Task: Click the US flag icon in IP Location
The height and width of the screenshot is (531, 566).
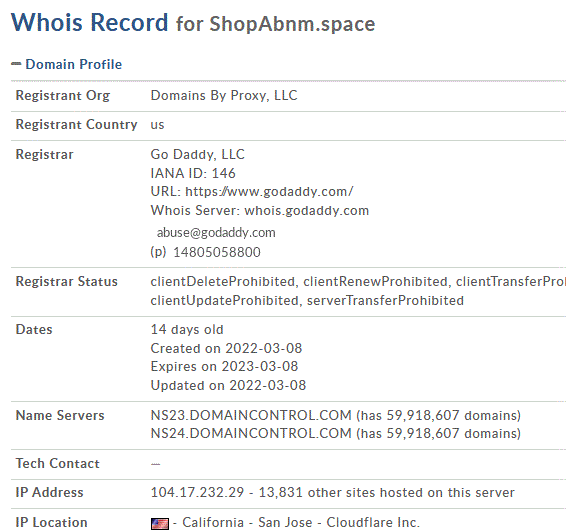Action: pos(160,523)
